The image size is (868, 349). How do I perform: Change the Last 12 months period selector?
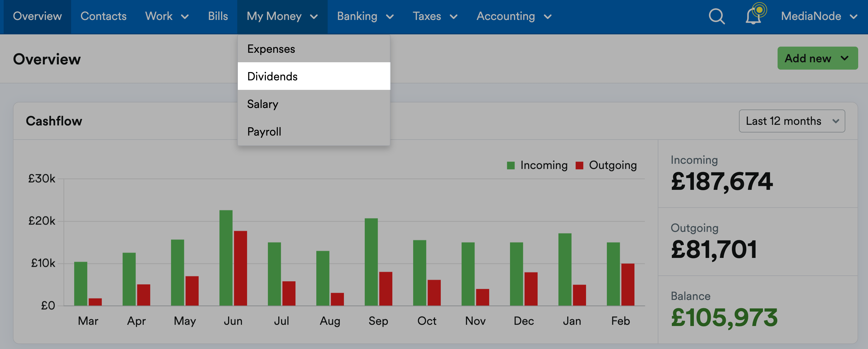pos(791,121)
